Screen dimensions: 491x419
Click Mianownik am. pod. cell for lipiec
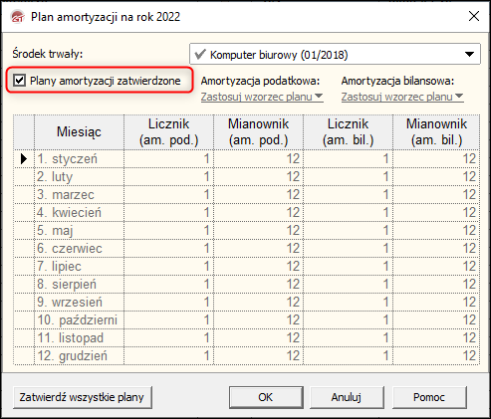click(258, 266)
